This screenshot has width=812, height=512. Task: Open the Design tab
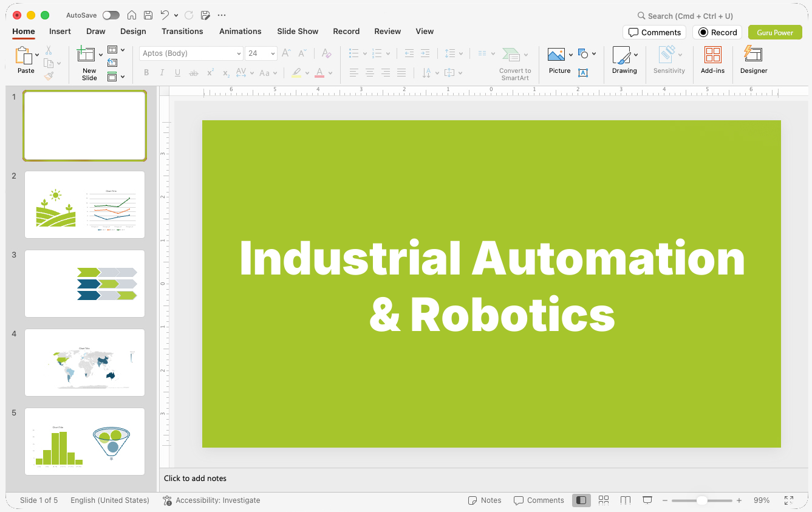[133, 31]
